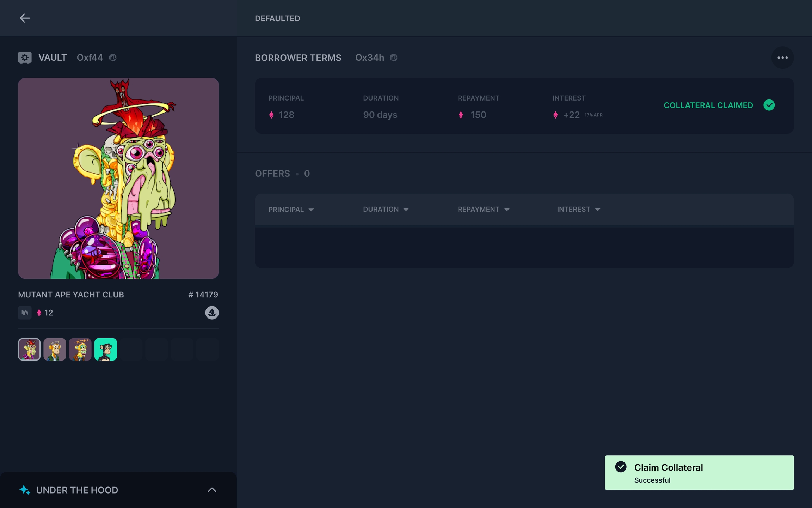Select the first mutant ape thumbnail
The height and width of the screenshot is (508, 812).
(x=29, y=349)
